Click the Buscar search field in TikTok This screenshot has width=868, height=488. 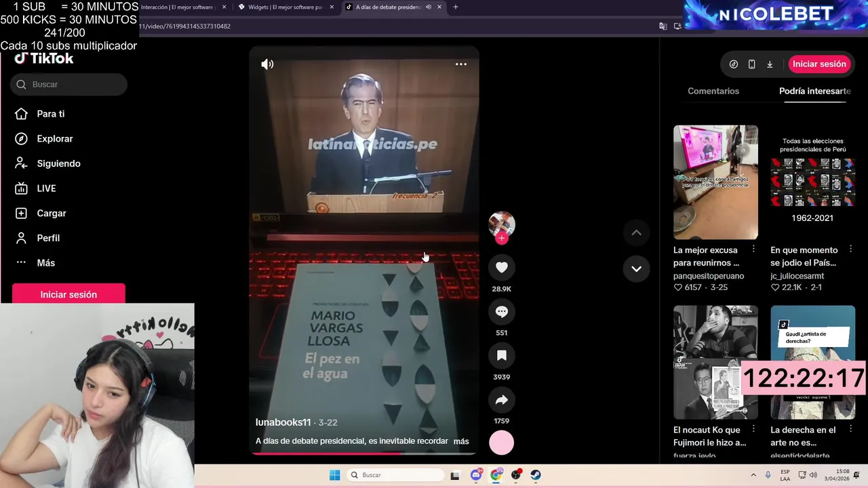(x=68, y=84)
